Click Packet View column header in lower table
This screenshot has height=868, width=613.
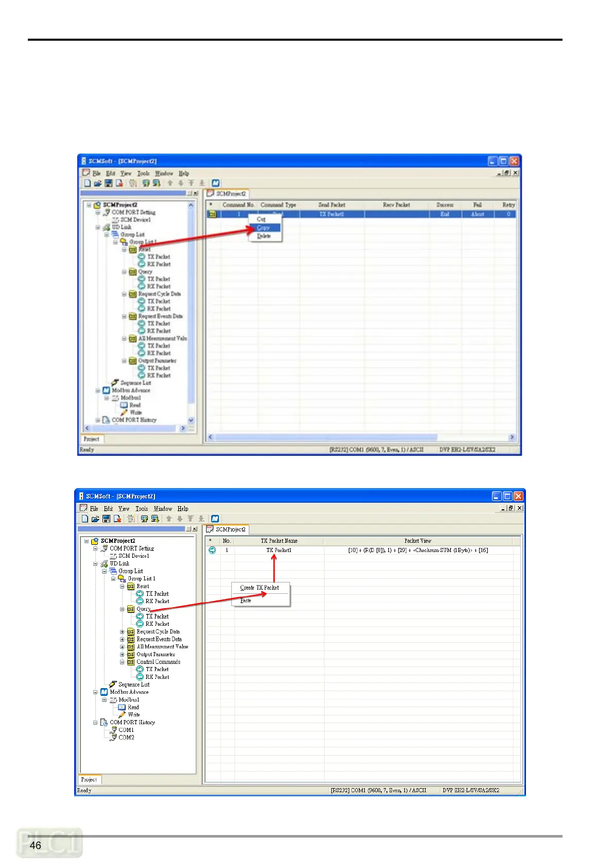(x=418, y=541)
